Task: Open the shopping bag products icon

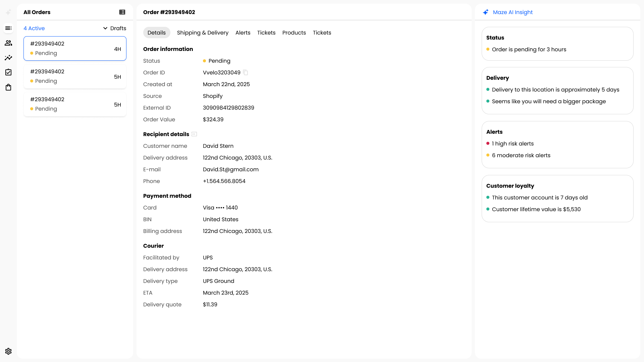Action: (x=8, y=87)
